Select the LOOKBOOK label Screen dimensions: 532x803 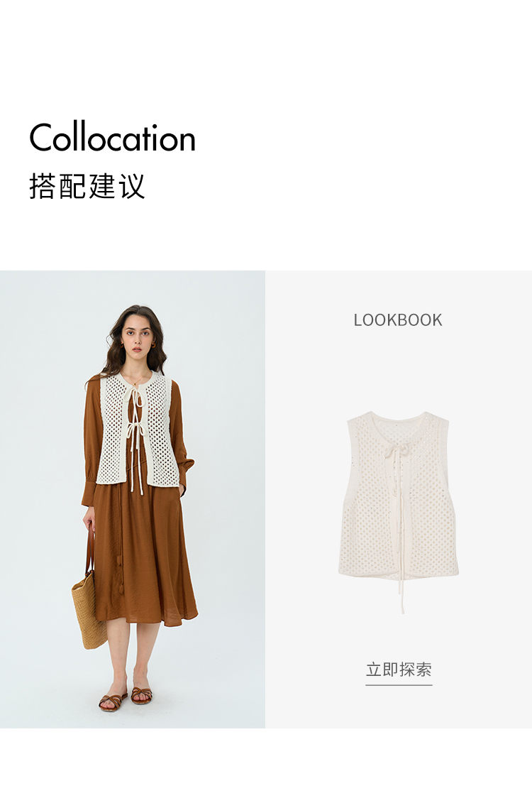pyautogui.click(x=398, y=320)
